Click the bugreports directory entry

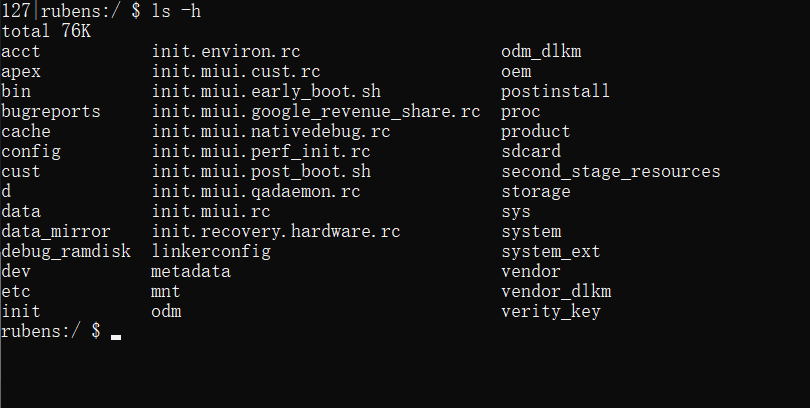pos(51,111)
